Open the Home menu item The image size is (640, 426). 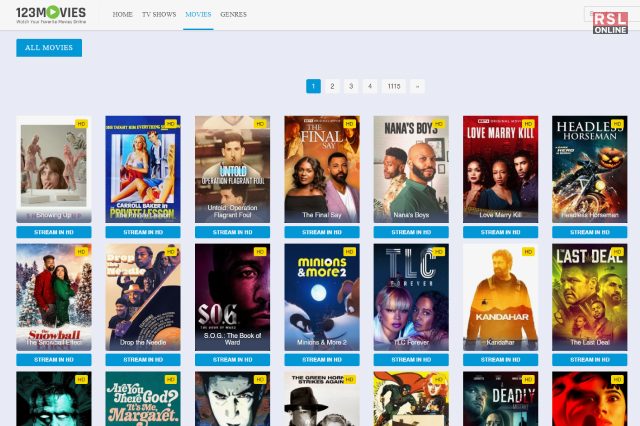click(122, 14)
